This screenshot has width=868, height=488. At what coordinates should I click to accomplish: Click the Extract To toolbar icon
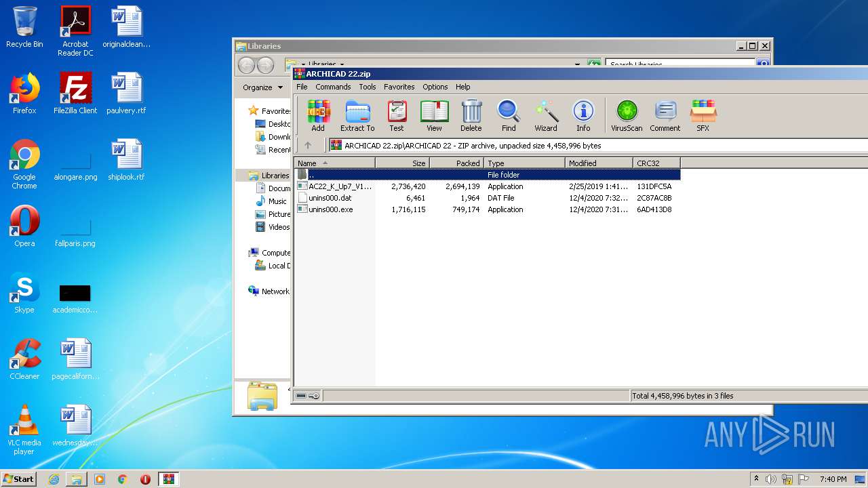coord(357,115)
